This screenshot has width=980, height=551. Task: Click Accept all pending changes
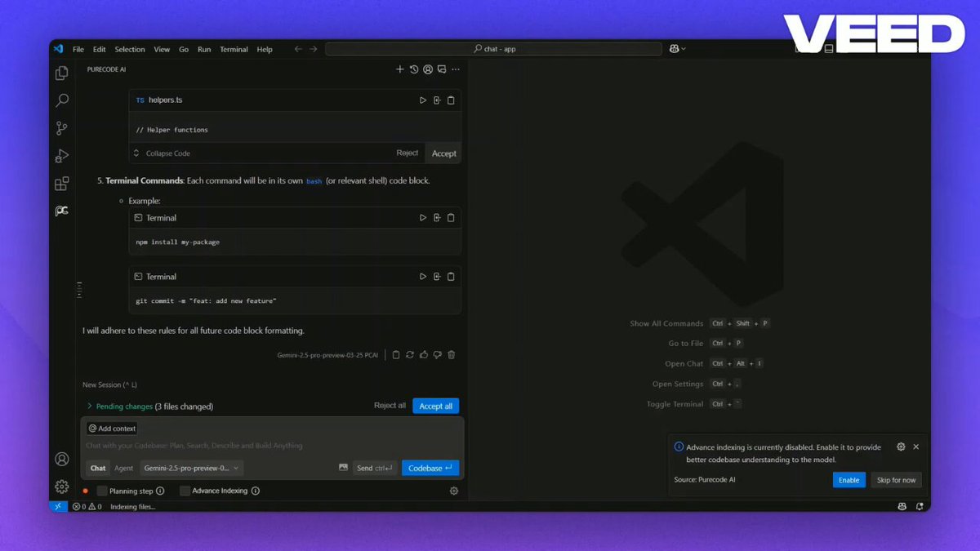[436, 406]
